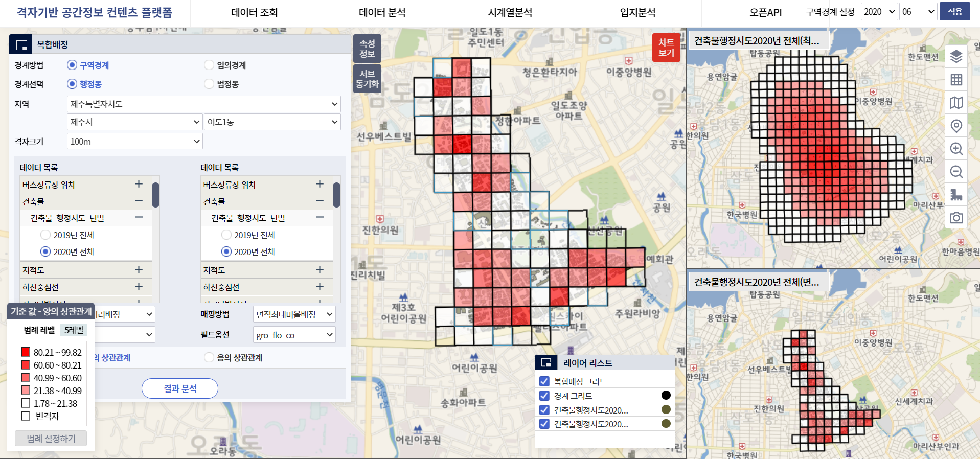The image size is (980, 459).
Task: Choose the 음의 상관관계 radio option
Action: point(209,358)
